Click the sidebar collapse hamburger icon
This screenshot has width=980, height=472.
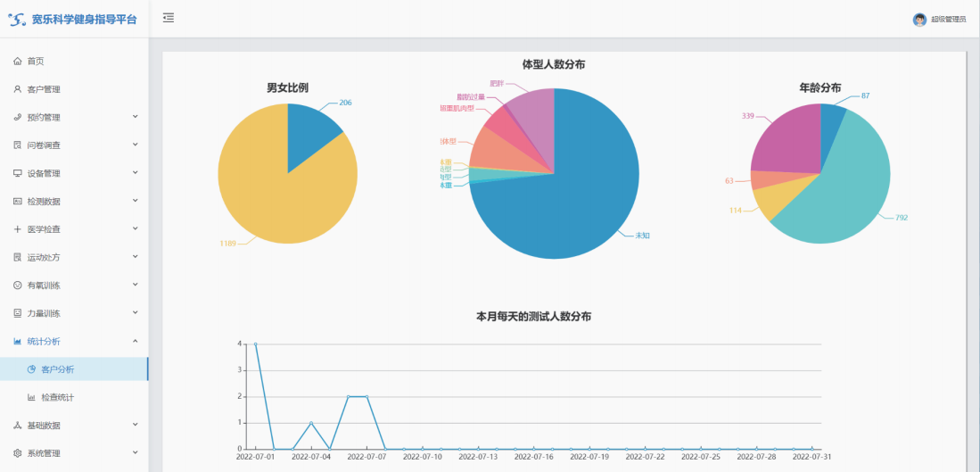click(x=169, y=18)
